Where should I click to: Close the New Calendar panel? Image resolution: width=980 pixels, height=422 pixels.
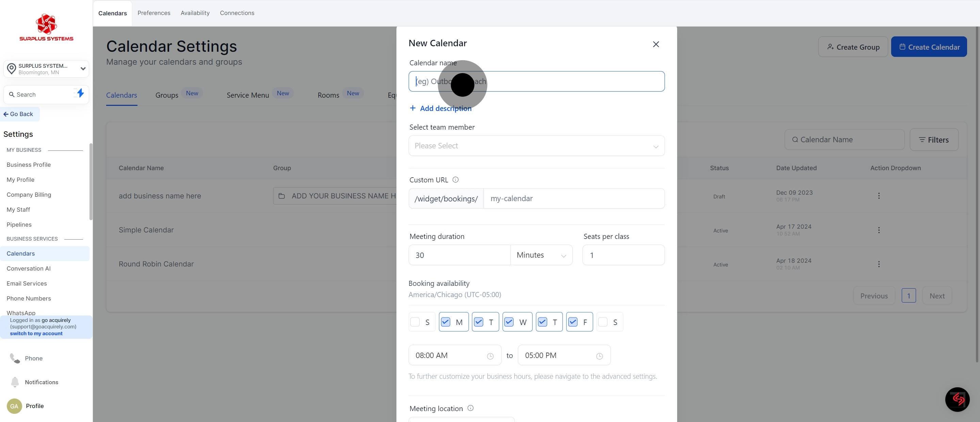tap(656, 44)
